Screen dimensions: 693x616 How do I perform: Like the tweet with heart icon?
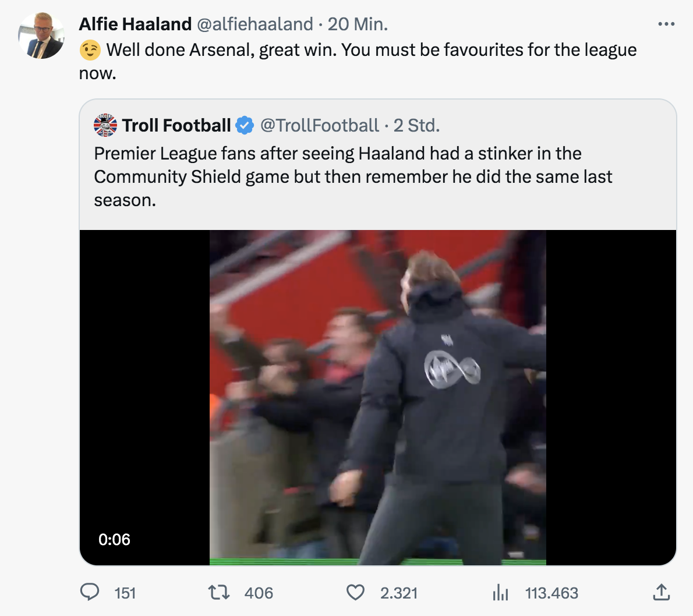pyautogui.click(x=355, y=593)
